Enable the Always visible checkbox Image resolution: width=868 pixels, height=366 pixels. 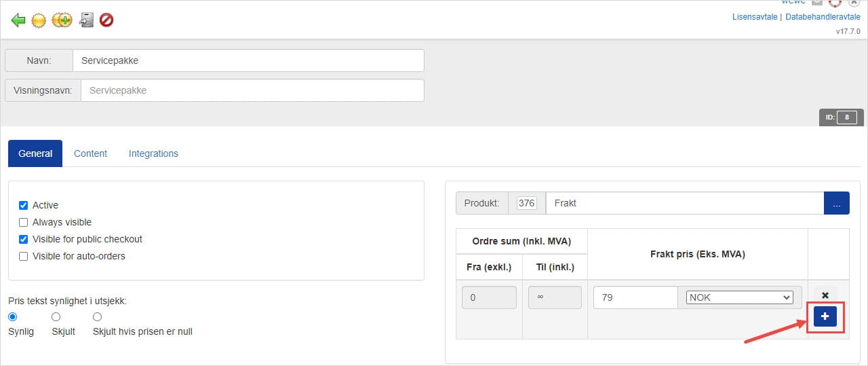[x=24, y=222]
